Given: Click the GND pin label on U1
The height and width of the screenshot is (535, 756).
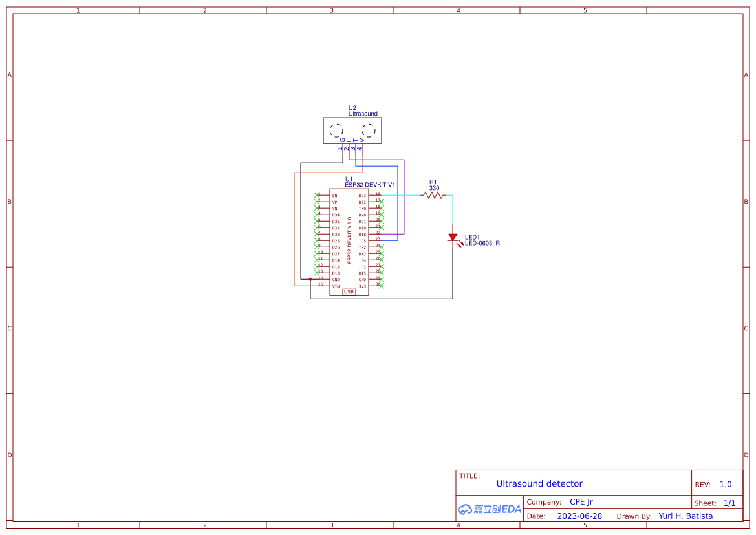Looking at the screenshot, I should (335, 279).
